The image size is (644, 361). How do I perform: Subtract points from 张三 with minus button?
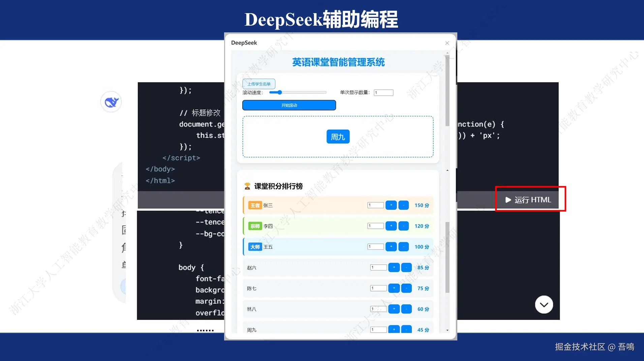[403, 205]
